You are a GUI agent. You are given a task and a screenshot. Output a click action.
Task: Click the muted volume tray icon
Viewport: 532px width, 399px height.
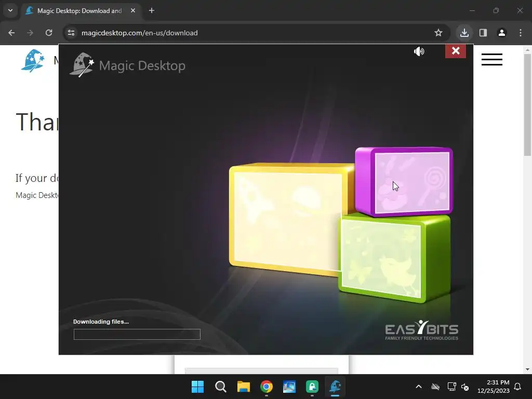coord(465,387)
